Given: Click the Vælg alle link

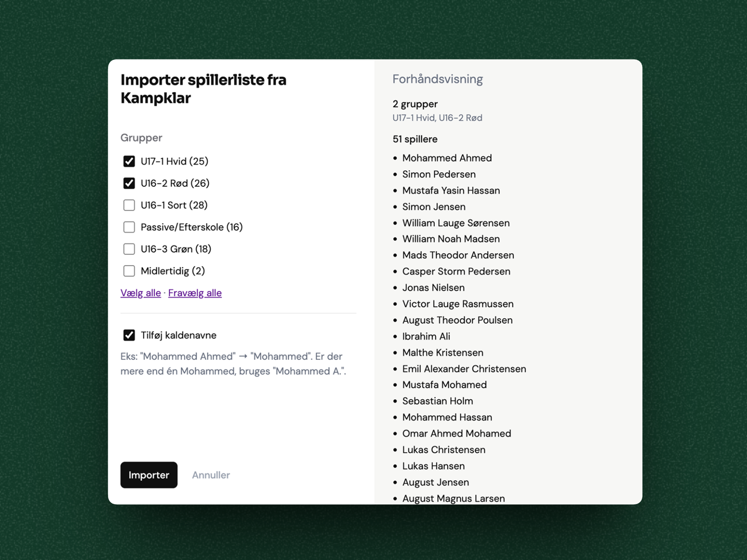Looking at the screenshot, I should (x=140, y=293).
